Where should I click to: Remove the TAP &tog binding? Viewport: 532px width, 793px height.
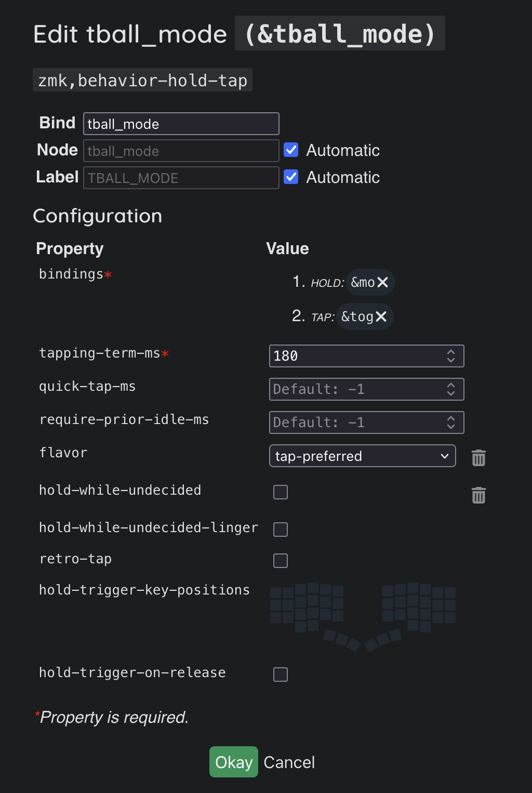[381, 316]
